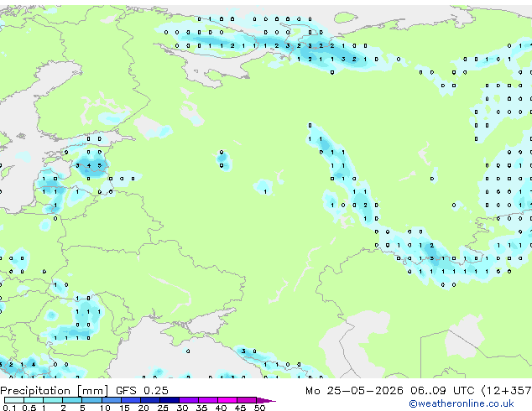Click the '35' legend scale value
This screenshot has width=532, height=411.
pyautogui.click(x=201, y=408)
